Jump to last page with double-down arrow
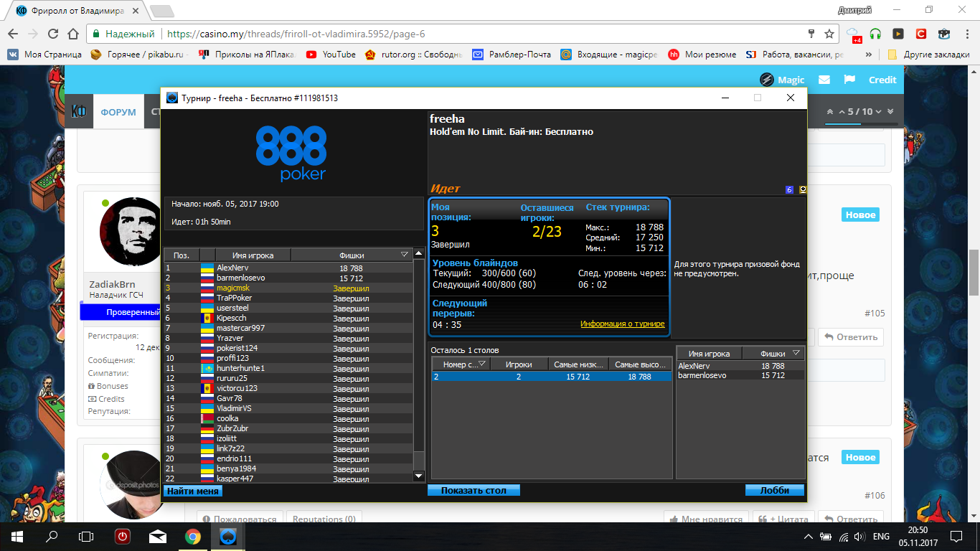This screenshot has height=551, width=980. 890,112
